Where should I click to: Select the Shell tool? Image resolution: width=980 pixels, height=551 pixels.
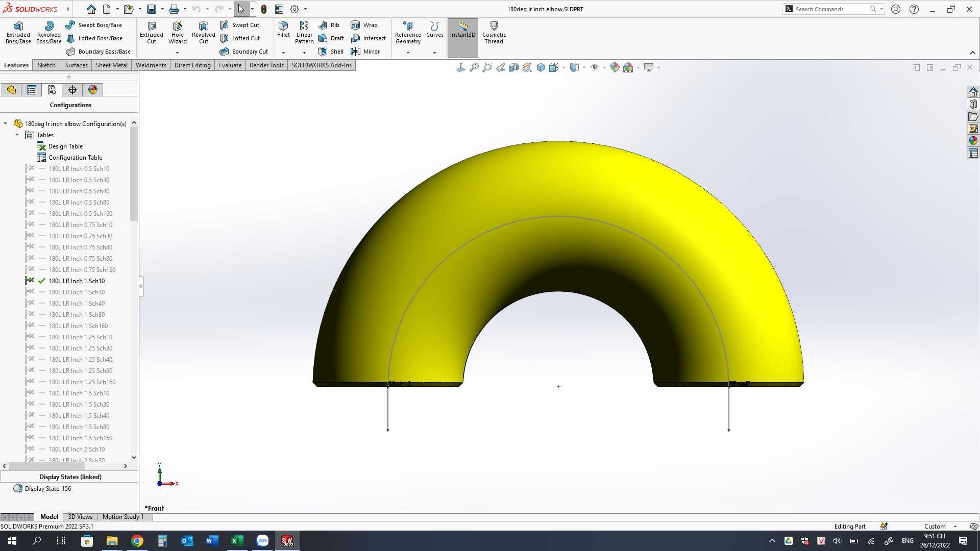coord(331,52)
